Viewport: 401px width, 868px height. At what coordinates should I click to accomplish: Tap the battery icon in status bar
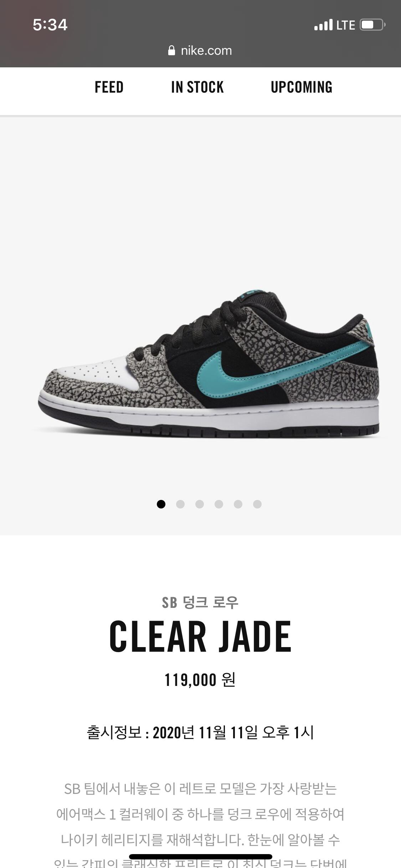coord(372,25)
